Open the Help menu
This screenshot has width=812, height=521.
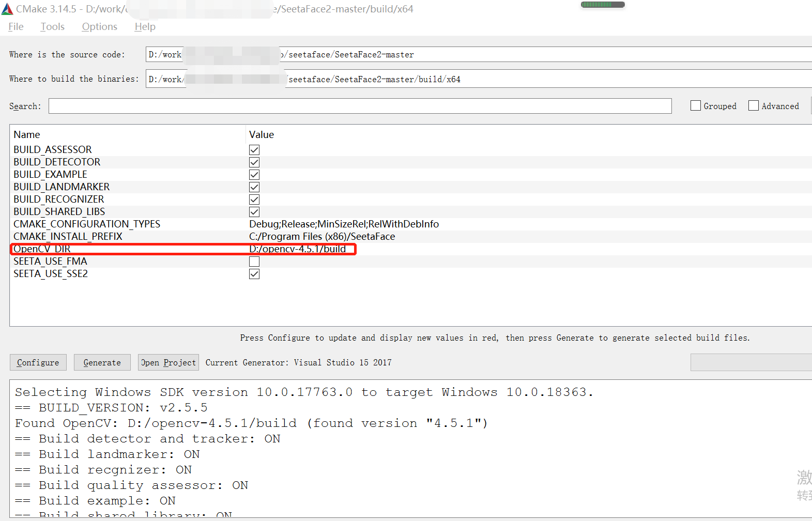145,27
